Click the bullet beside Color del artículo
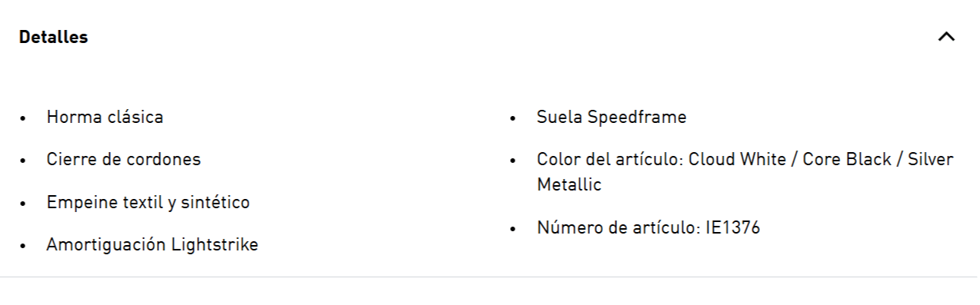 [x=513, y=161]
